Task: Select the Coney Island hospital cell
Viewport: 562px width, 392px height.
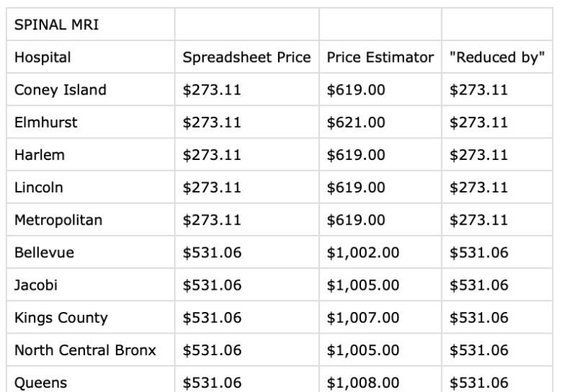Action: [x=91, y=89]
